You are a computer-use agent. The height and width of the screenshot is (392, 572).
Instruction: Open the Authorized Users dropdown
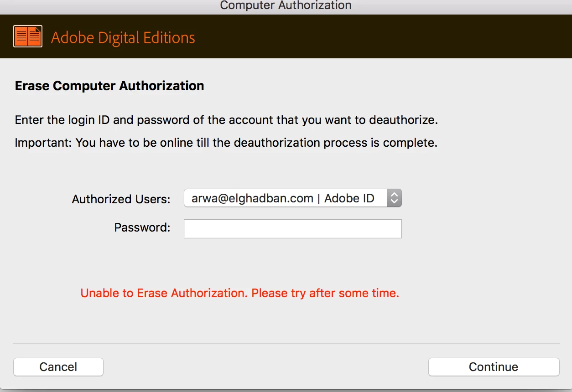(292, 198)
